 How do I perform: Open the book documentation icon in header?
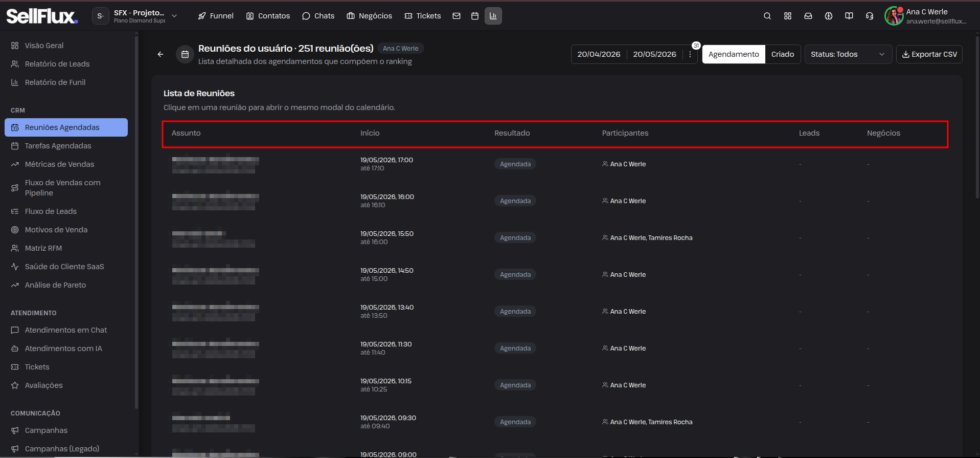click(849, 16)
